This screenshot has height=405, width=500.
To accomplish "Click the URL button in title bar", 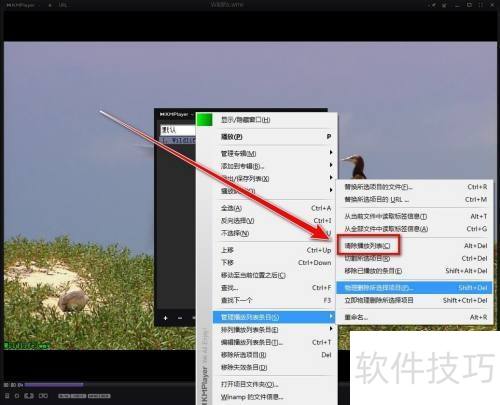I will [x=63, y=5].
